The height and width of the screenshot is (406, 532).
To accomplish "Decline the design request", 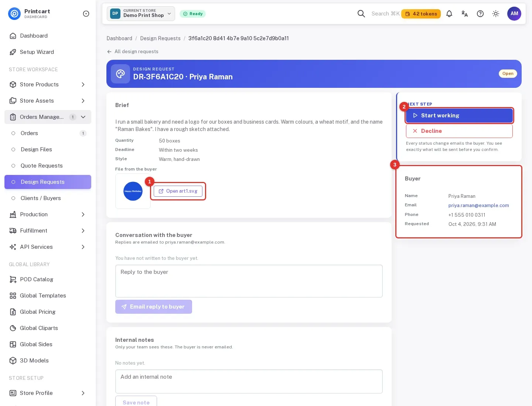I will [x=459, y=131].
